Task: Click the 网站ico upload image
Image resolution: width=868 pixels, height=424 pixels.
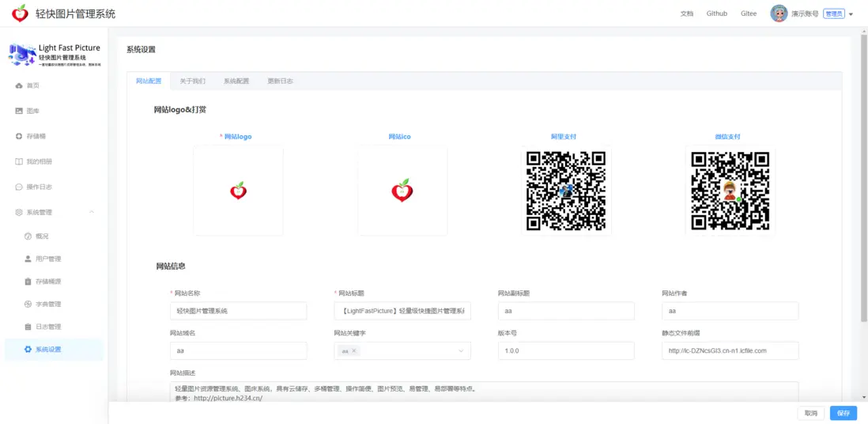Action: [x=402, y=191]
